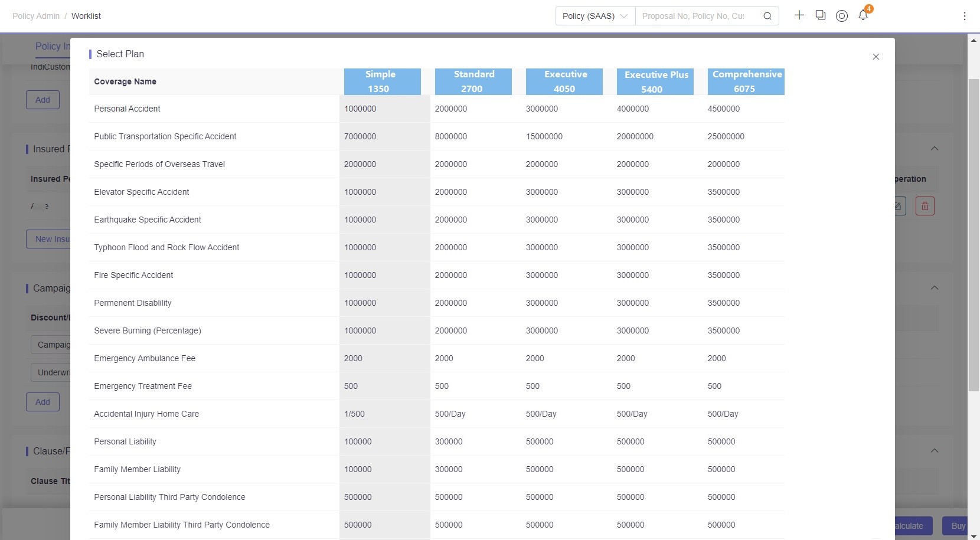Click Accidental Injury Home Care label
Screen dimensions: 980x540
(146, 414)
